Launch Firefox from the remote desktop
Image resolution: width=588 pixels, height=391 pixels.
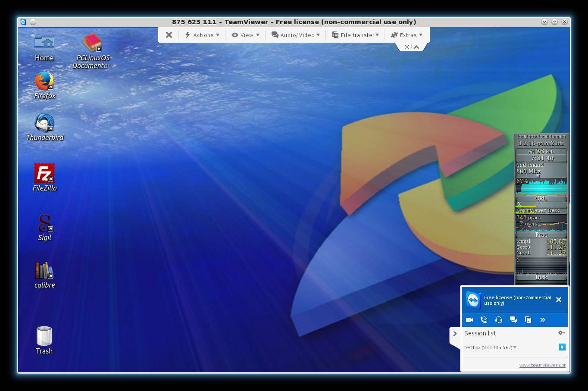pyautogui.click(x=44, y=86)
